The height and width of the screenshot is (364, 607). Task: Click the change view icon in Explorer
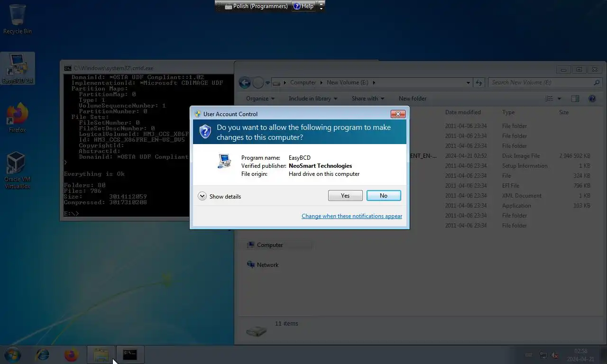(549, 99)
